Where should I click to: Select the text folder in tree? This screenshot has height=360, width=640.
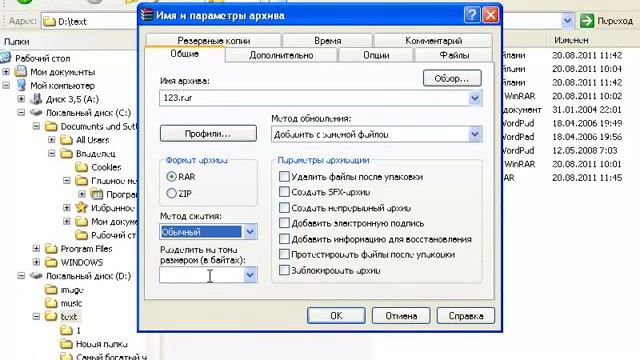coord(69,316)
